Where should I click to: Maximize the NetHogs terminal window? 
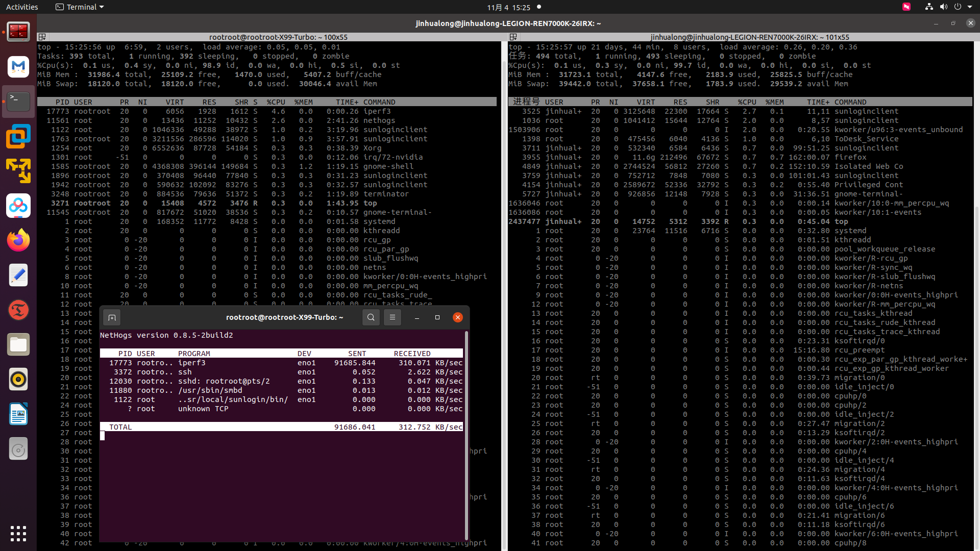point(437,317)
